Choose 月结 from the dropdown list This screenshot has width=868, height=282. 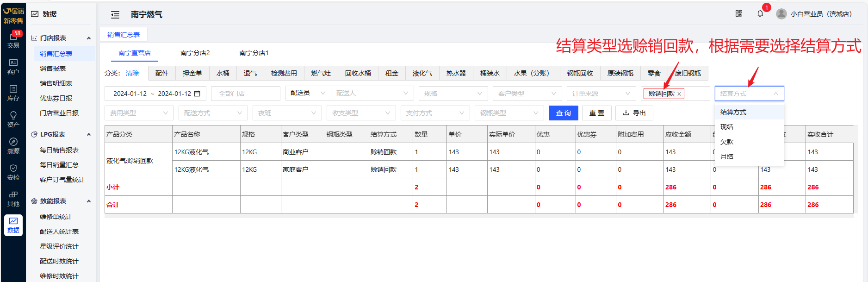[x=750, y=157]
